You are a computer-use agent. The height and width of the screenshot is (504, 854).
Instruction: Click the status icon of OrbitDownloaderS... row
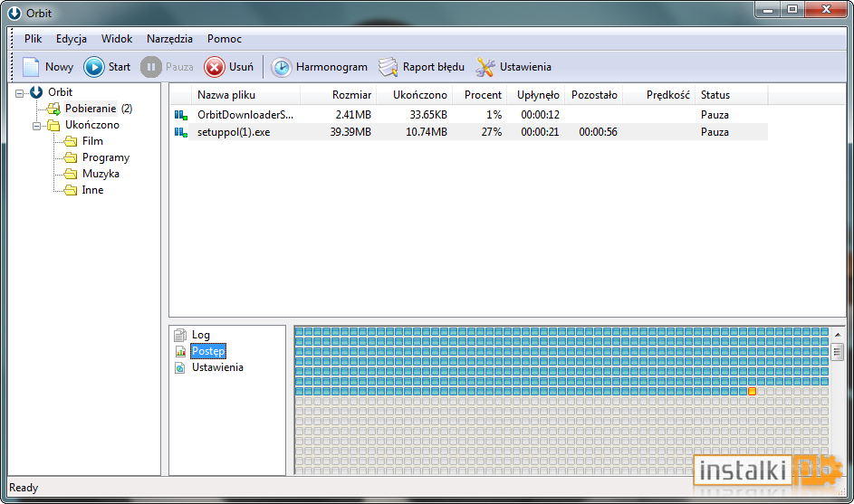[181, 115]
